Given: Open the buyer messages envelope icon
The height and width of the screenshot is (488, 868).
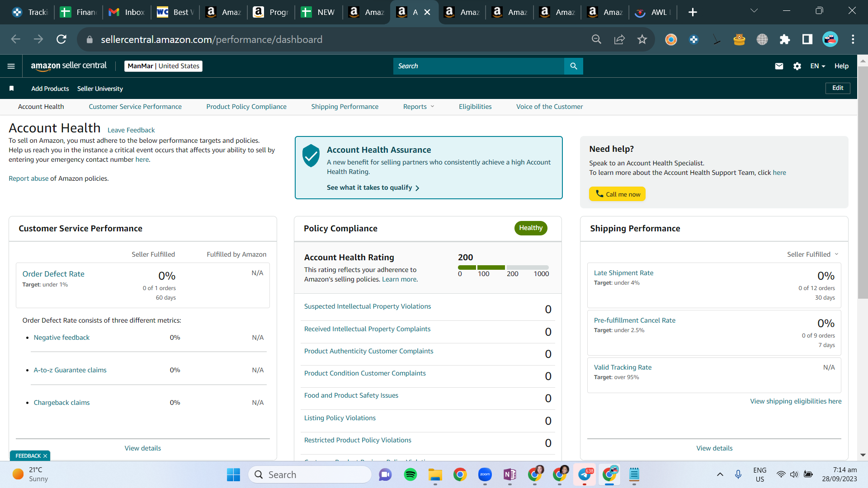Looking at the screenshot, I should 779,66.
